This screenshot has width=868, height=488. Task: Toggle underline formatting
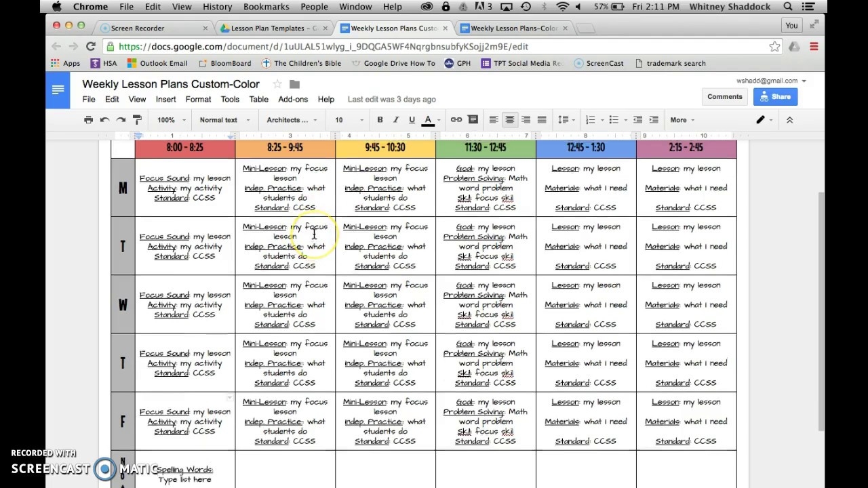(412, 119)
